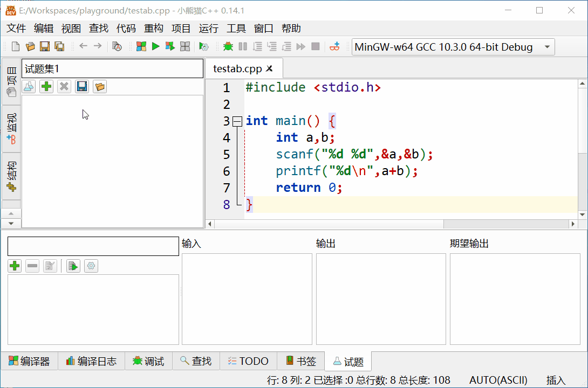Click the Add Watch glasses icon
Screen dimensions: 588x388
335,47
